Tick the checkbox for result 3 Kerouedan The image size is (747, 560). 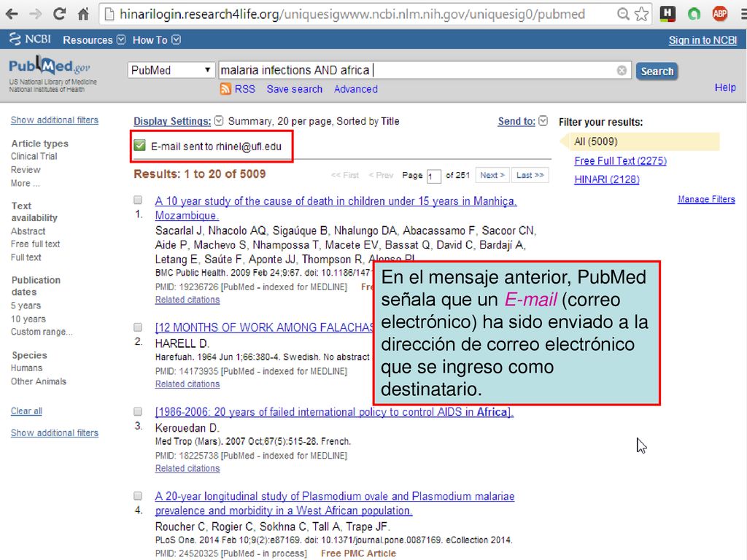[138, 411]
